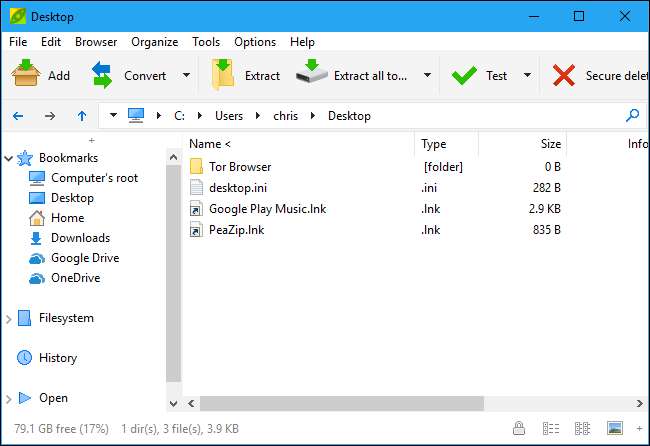
Task: Open search with the magnifier icon
Action: (x=632, y=115)
